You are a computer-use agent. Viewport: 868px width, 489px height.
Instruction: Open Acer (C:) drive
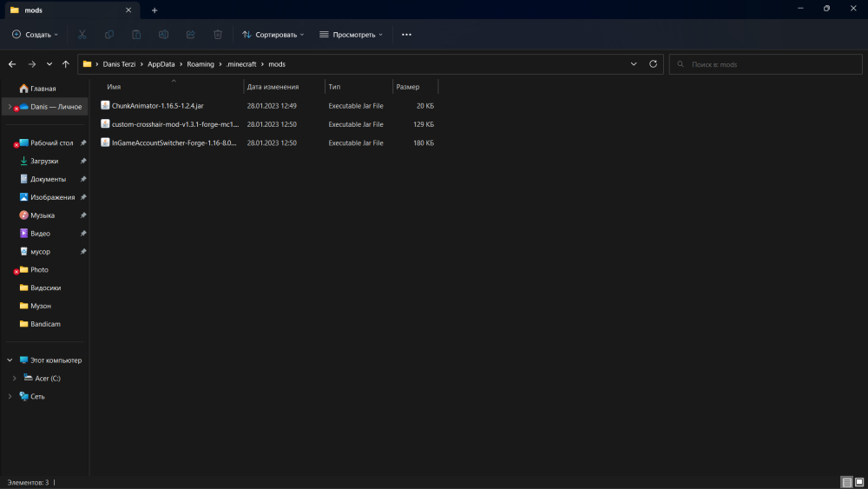pyautogui.click(x=47, y=378)
